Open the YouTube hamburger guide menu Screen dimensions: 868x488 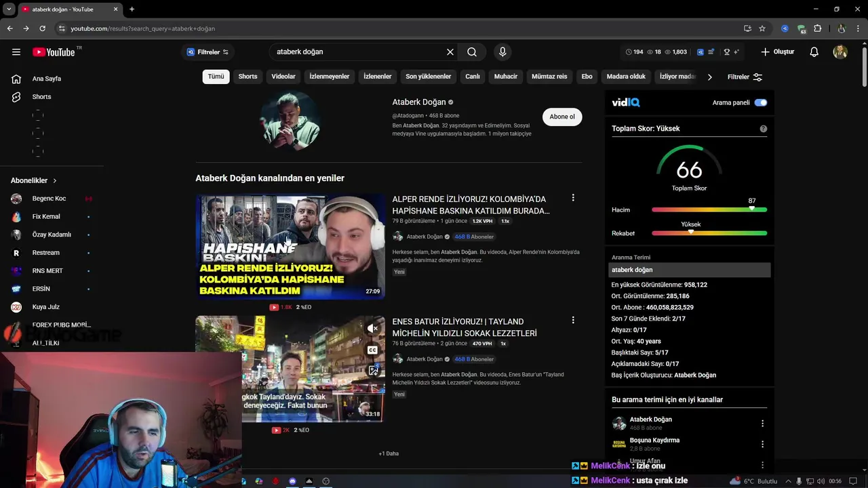16,52
